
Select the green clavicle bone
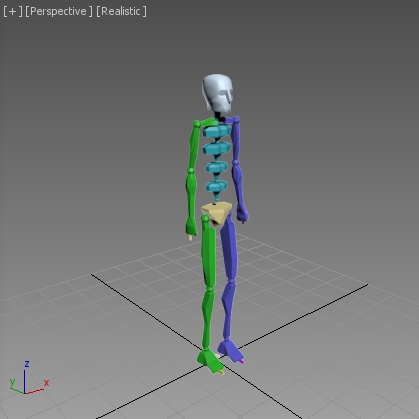coord(208,122)
